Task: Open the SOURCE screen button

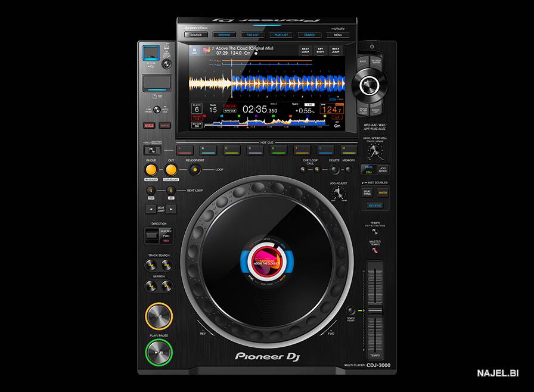Action: [196, 35]
